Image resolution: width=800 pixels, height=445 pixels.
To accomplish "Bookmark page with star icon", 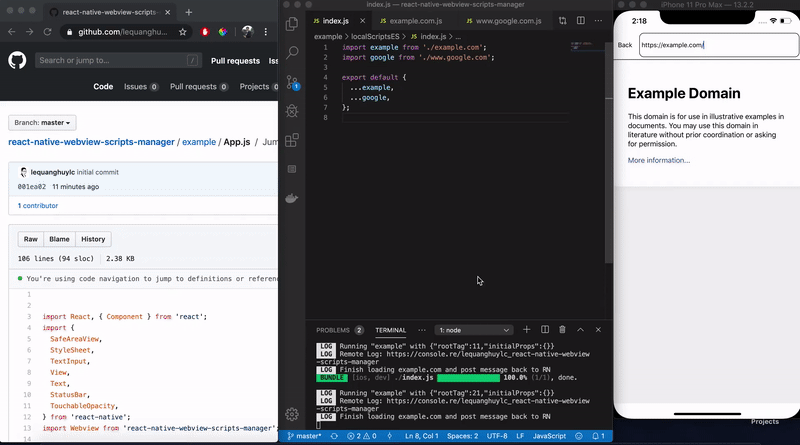I will coord(182,32).
